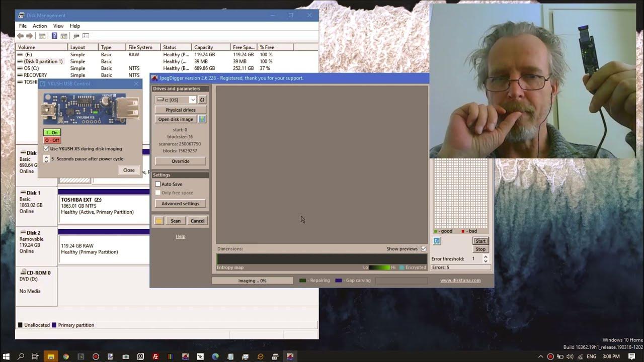Open Advanced settings
Image resolution: width=644 pixels, height=362 pixels.
[x=180, y=204]
